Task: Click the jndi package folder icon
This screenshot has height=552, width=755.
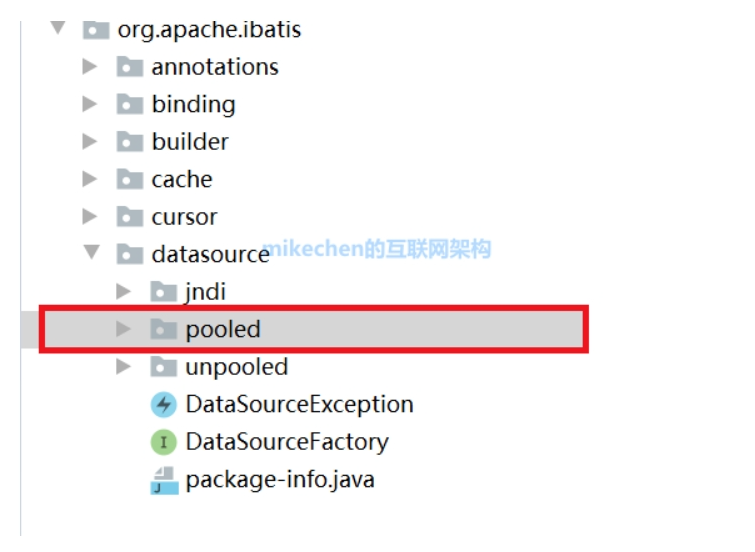Action: pyautogui.click(x=163, y=292)
